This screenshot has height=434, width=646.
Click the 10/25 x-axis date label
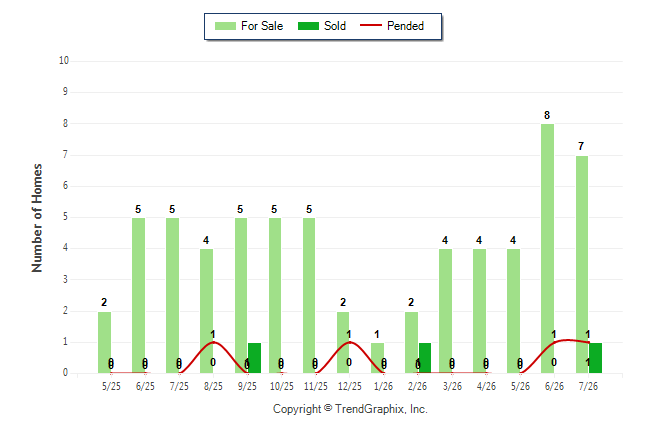282,386
